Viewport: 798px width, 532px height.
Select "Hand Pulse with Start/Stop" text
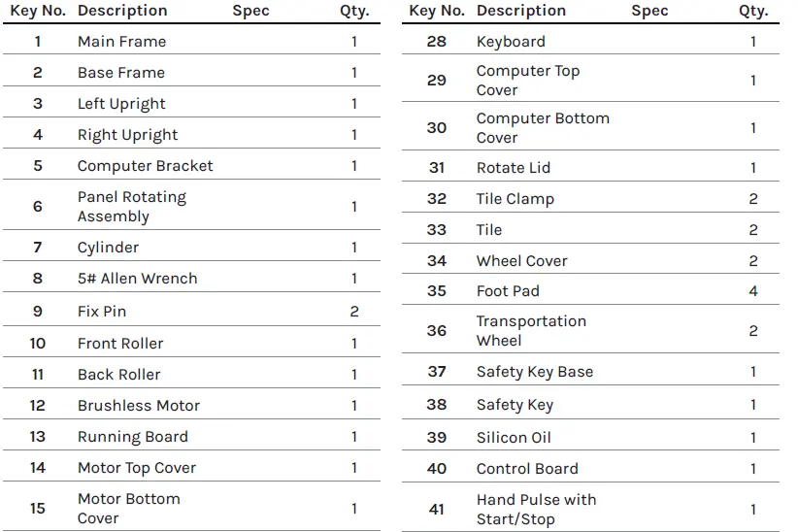pos(536,510)
